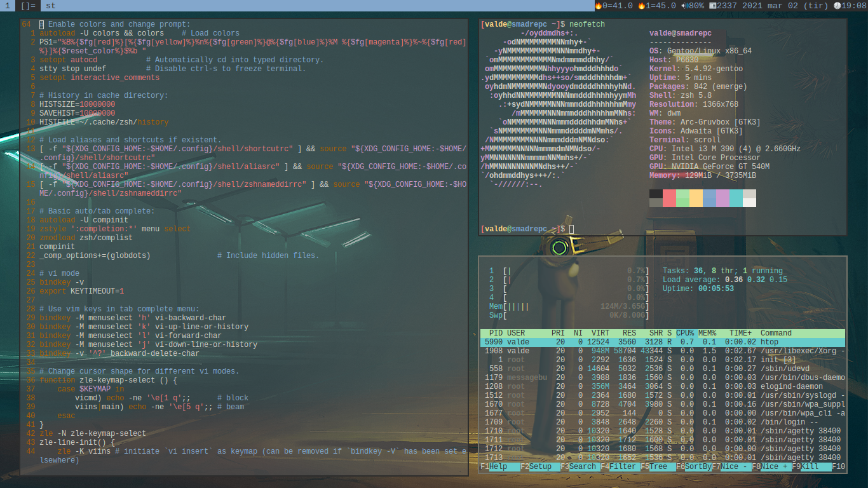Click the neofetch terminal prompt cursor

[x=572, y=229]
